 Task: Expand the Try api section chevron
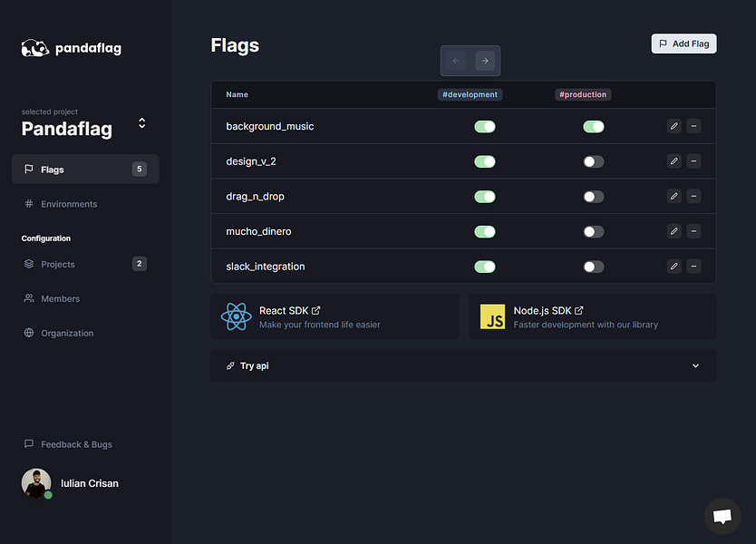695,365
